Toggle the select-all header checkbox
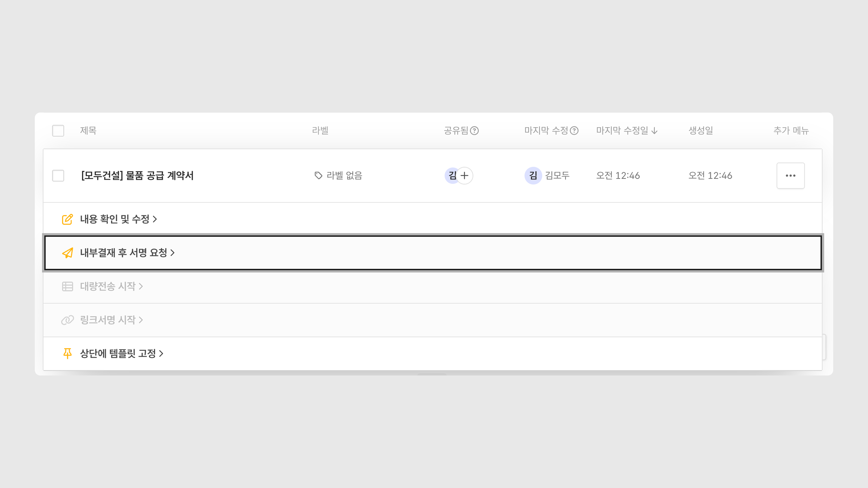This screenshot has height=488, width=868. [58, 131]
